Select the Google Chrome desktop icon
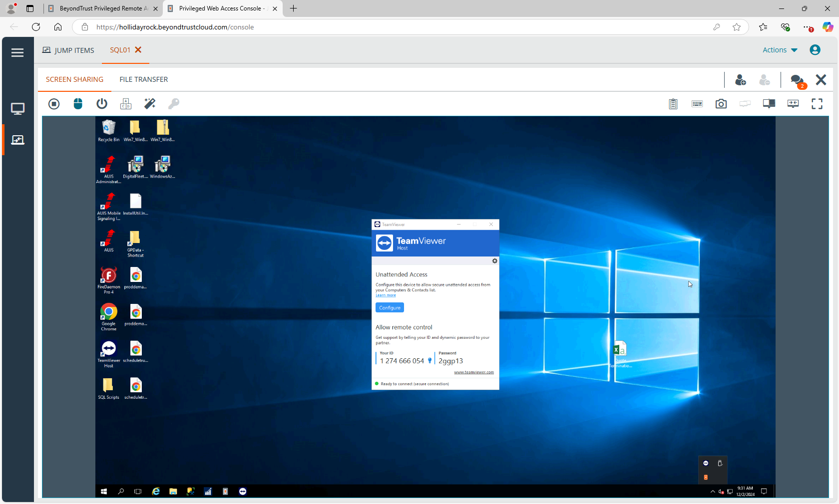The image size is (839, 504). coord(108,317)
